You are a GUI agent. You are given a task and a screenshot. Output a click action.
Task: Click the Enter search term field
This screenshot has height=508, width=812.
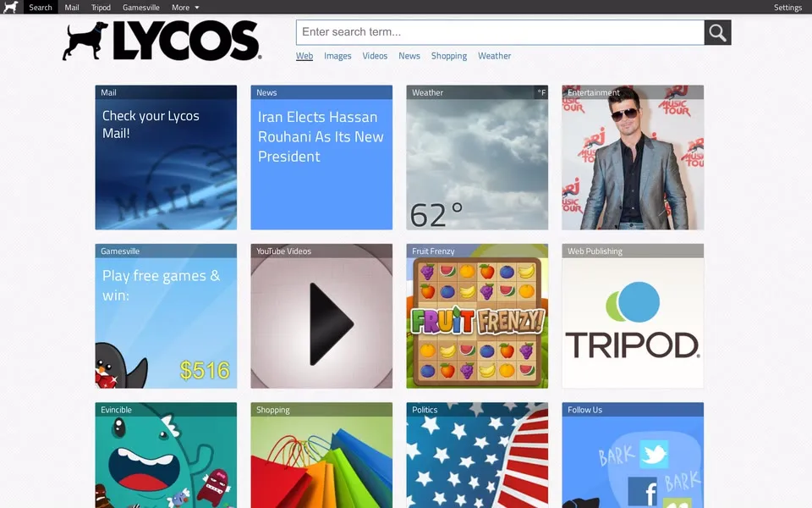pos(500,32)
